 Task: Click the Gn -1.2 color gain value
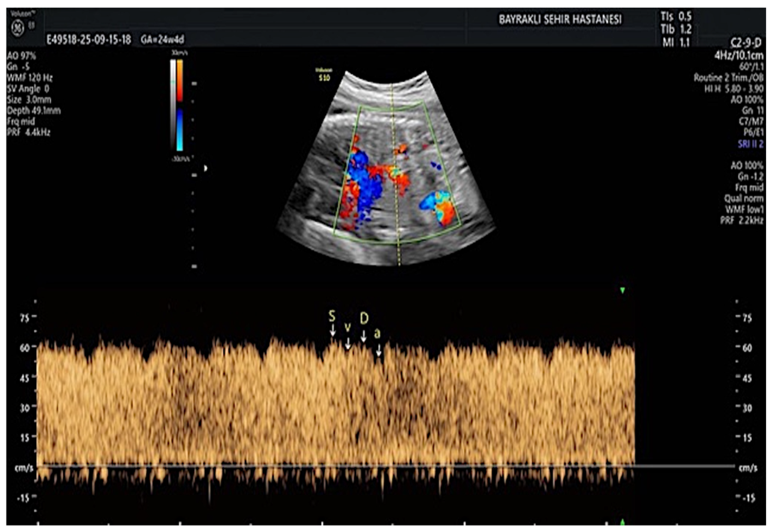point(750,177)
